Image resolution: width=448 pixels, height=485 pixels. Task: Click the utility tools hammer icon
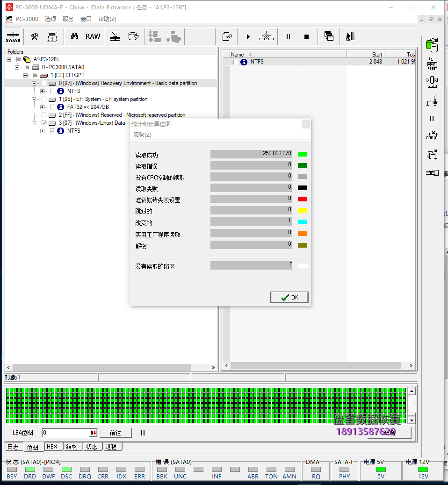tap(34, 36)
